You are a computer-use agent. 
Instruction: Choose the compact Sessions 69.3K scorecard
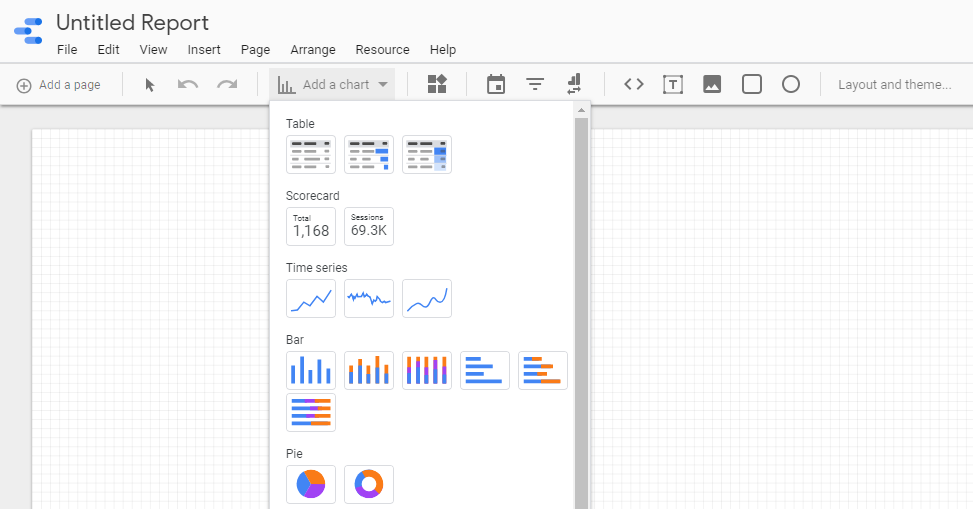tap(369, 227)
